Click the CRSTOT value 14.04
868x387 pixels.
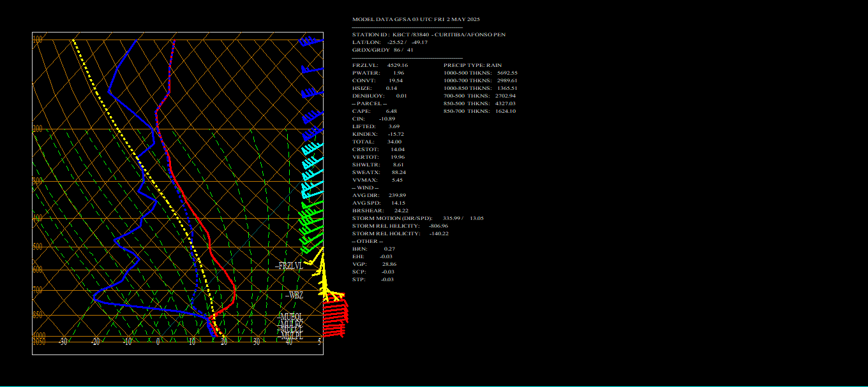[x=398, y=149]
